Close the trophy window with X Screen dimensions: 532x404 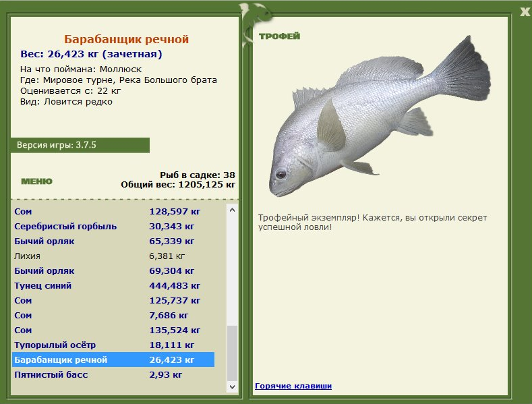(x=525, y=12)
